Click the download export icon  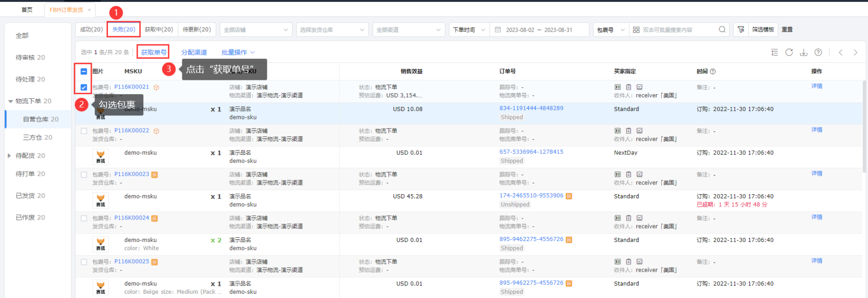tap(804, 52)
